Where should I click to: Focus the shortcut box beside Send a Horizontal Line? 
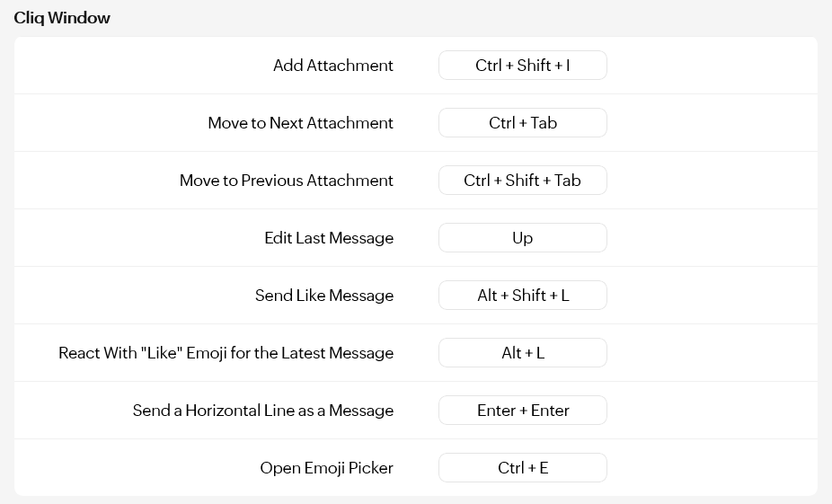click(522, 411)
